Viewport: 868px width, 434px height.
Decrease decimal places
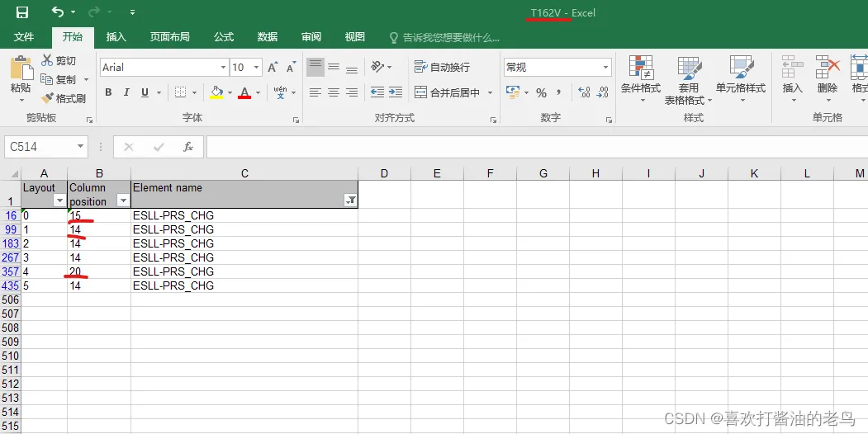pos(602,92)
